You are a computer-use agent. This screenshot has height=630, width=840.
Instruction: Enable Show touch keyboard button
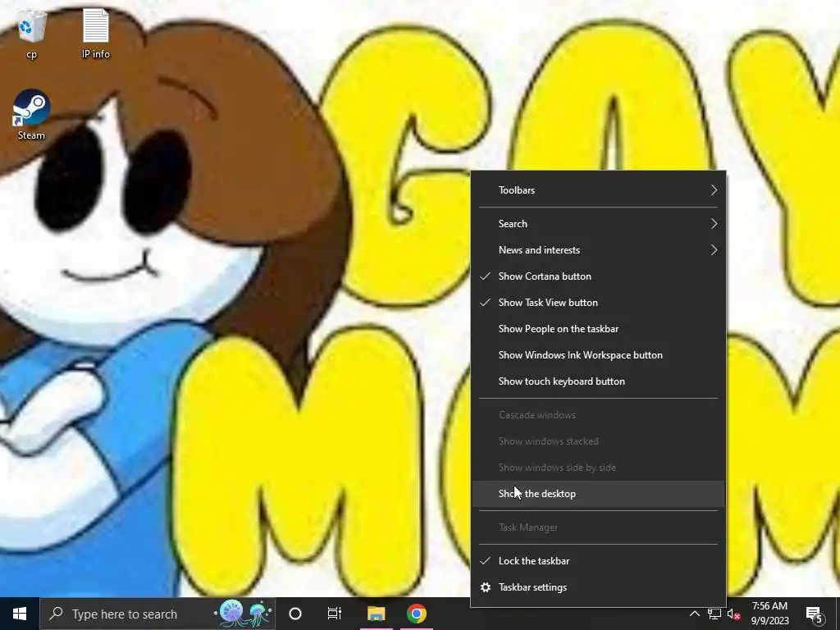(x=598, y=381)
